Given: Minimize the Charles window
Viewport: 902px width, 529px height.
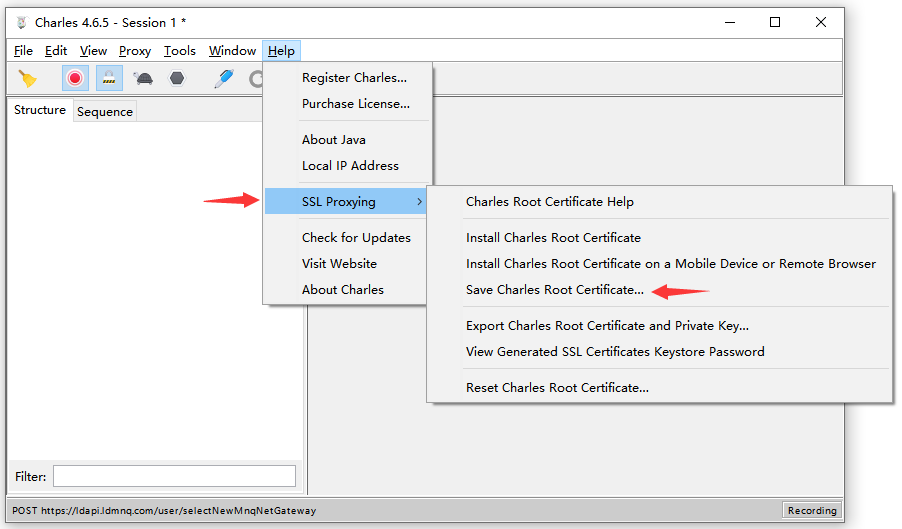Looking at the screenshot, I should [730, 22].
